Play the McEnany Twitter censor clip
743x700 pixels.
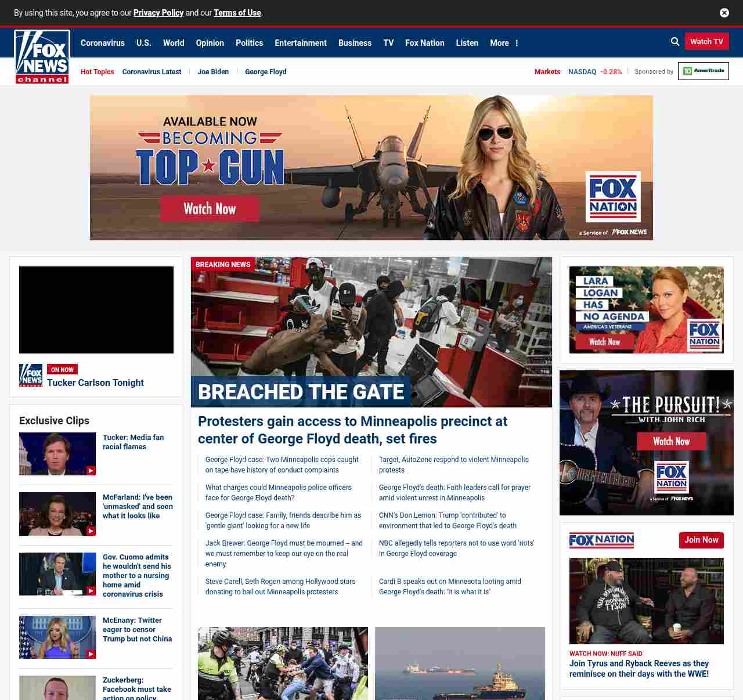coord(57,637)
